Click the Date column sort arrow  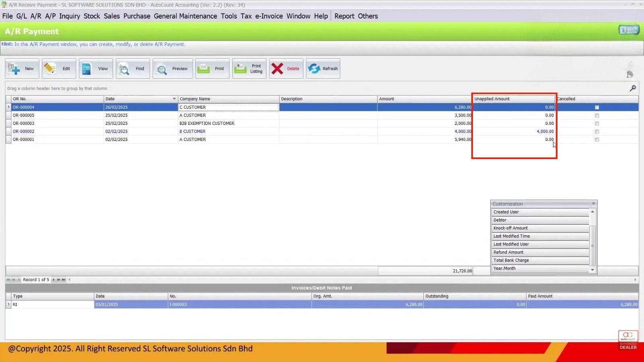click(x=174, y=99)
